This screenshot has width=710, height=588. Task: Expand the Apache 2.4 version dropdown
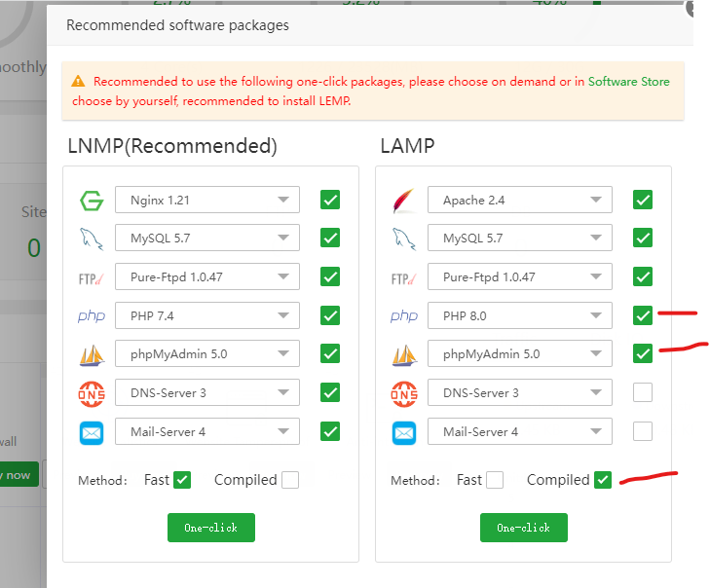coord(519,201)
